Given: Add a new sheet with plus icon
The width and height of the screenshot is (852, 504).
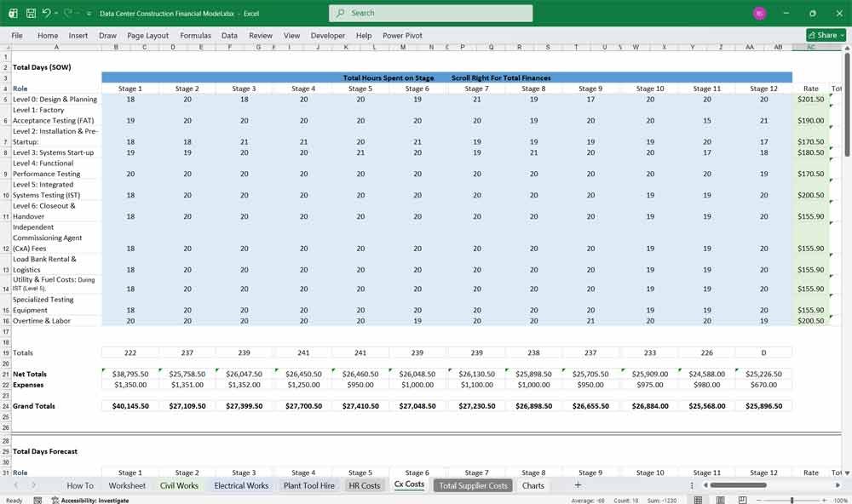Looking at the screenshot, I should pos(578,485).
